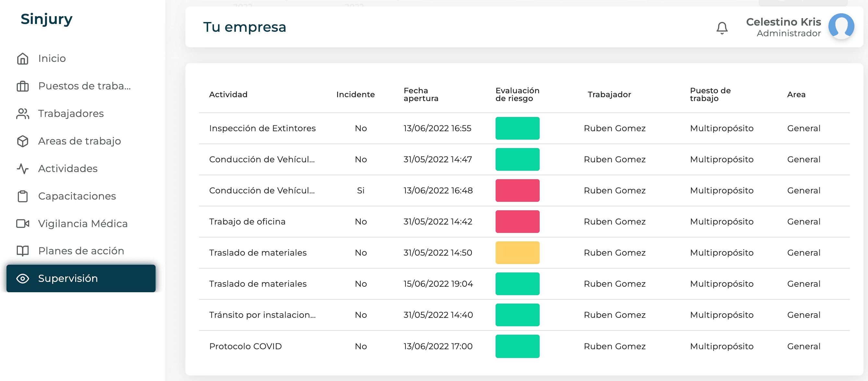The image size is (868, 381).
Task: Click date 31/05/2022 14:42
Action: coord(438,222)
